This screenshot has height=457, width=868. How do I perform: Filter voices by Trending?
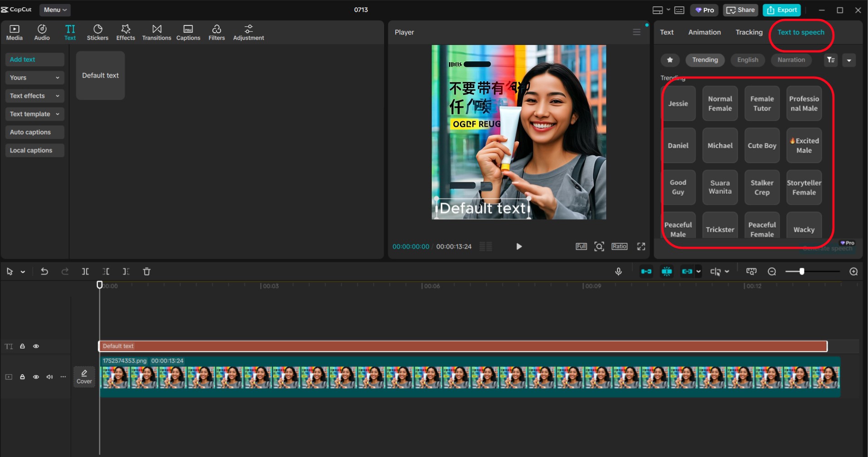(x=705, y=60)
